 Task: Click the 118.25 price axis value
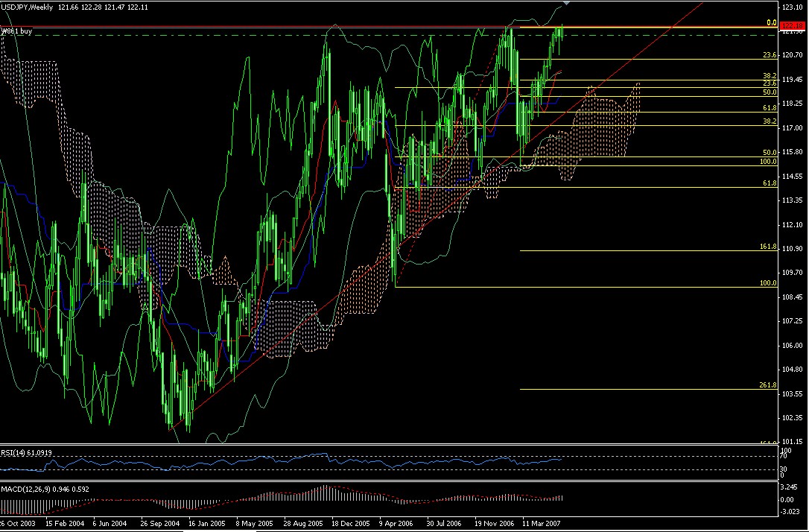pos(792,104)
